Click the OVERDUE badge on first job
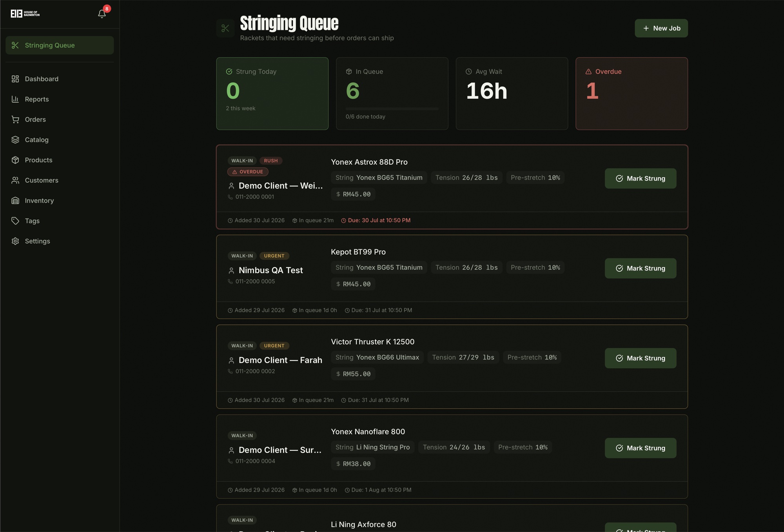This screenshot has width=784, height=532. 248,172
